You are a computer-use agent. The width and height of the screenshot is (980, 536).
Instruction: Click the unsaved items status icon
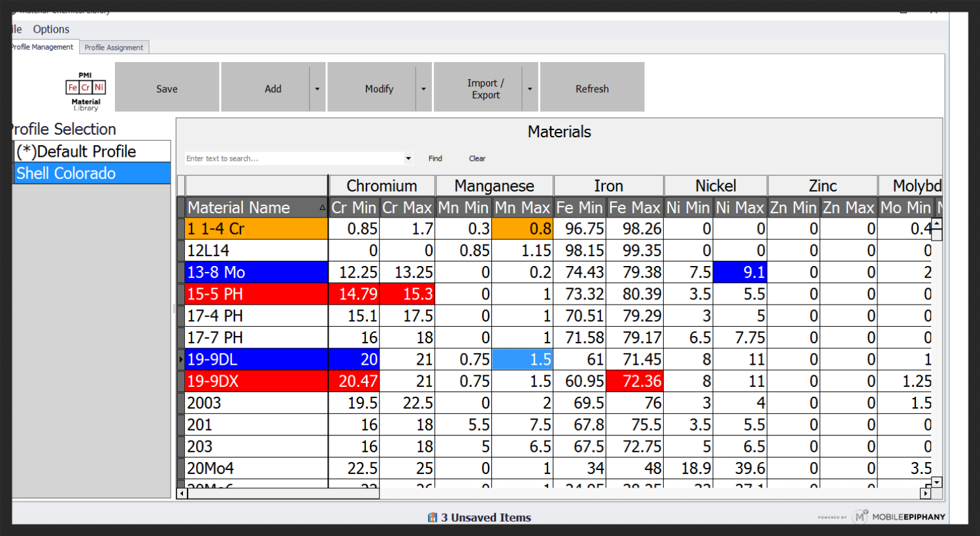432,518
